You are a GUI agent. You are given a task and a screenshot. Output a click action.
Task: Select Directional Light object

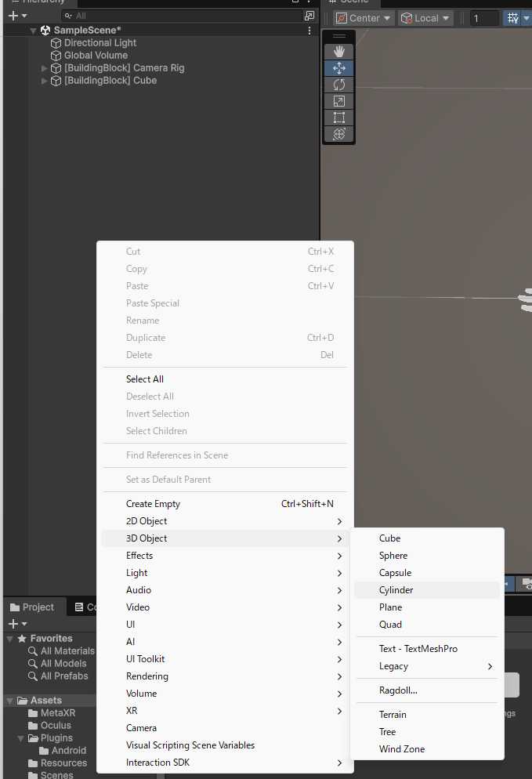point(100,43)
